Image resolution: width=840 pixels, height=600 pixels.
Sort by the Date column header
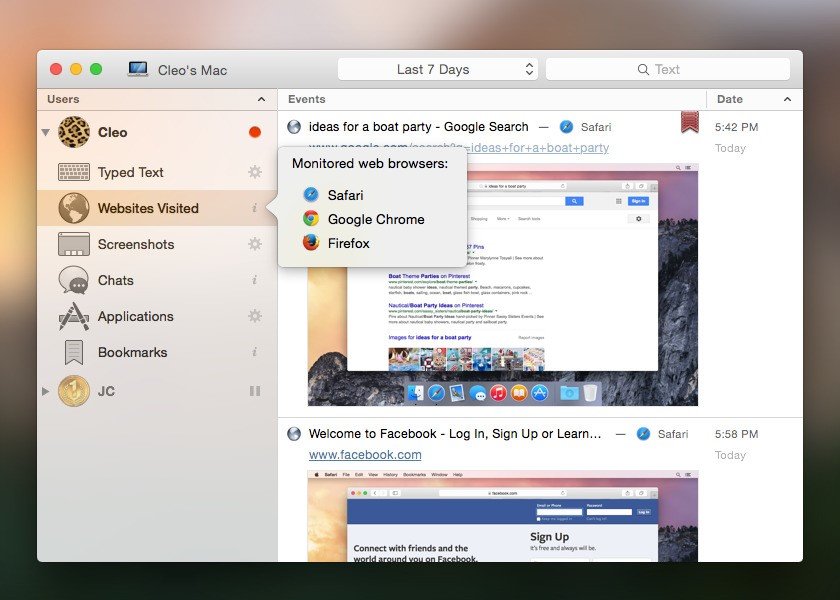point(754,99)
